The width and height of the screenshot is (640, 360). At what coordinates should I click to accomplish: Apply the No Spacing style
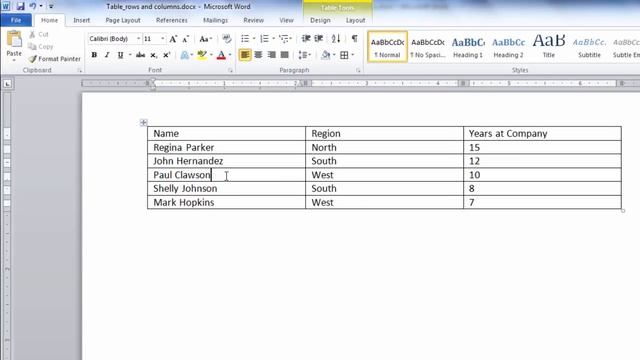[x=428, y=47]
